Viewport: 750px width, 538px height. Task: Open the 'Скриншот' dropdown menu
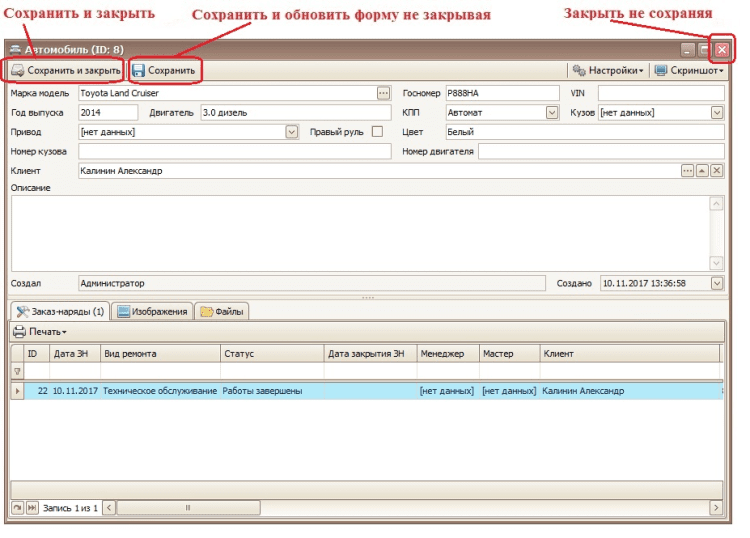(688, 71)
